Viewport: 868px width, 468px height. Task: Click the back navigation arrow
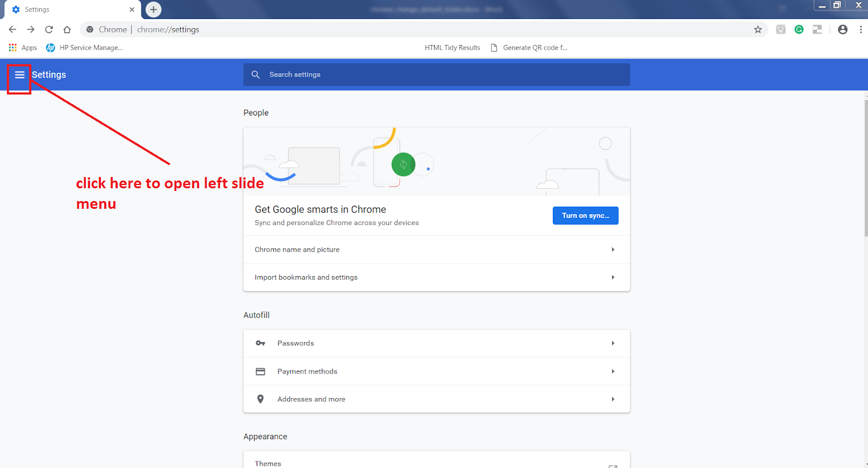click(12, 29)
